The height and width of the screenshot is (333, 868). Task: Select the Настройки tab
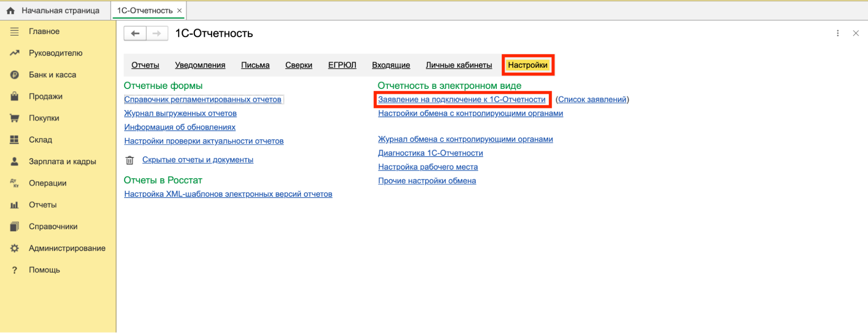pyautogui.click(x=528, y=65)
